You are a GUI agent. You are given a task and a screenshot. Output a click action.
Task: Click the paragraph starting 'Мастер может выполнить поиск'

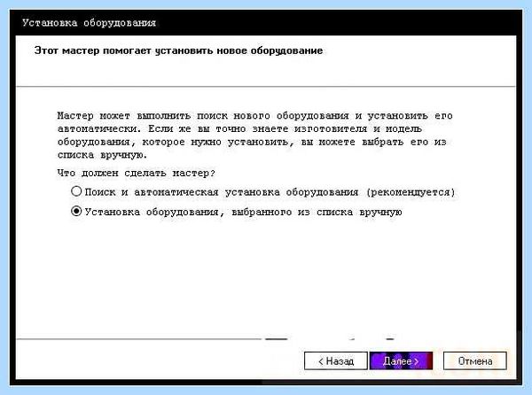coord(254,136)
